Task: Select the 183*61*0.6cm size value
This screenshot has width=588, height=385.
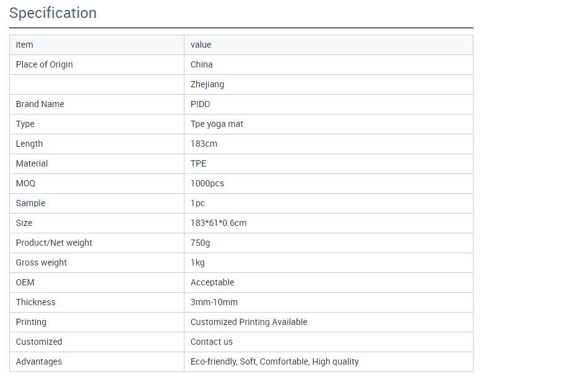Action: [x=218, y=223]
